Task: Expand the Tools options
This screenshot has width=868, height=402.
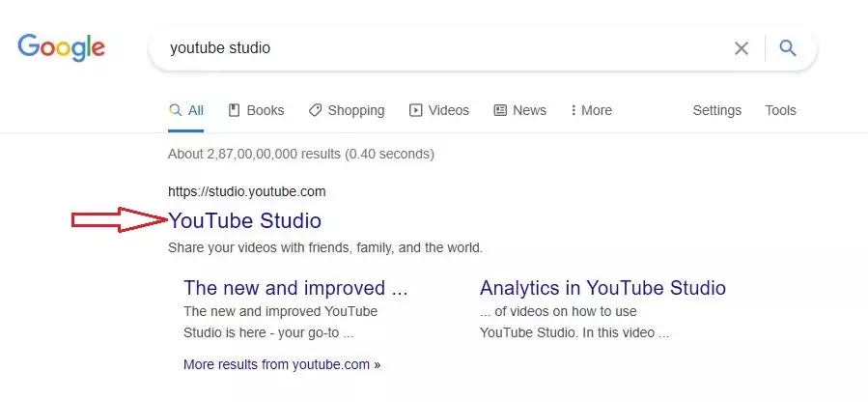Action: (x=780, y=110)
